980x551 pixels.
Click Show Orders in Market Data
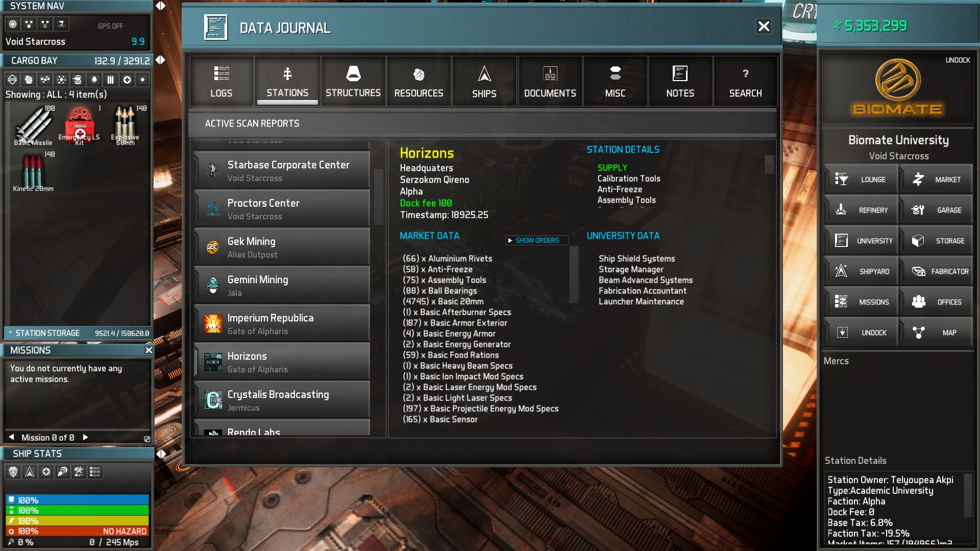click(x=536, y=240)
